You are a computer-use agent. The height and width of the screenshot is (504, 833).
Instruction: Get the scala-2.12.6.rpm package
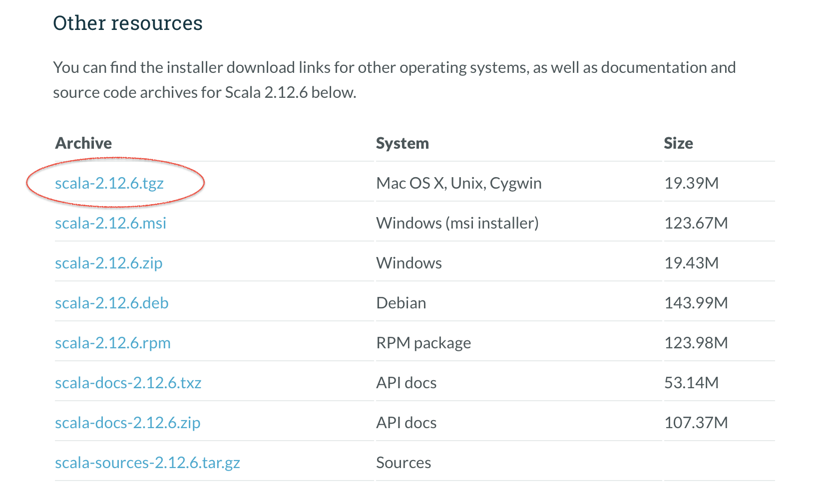113,343
